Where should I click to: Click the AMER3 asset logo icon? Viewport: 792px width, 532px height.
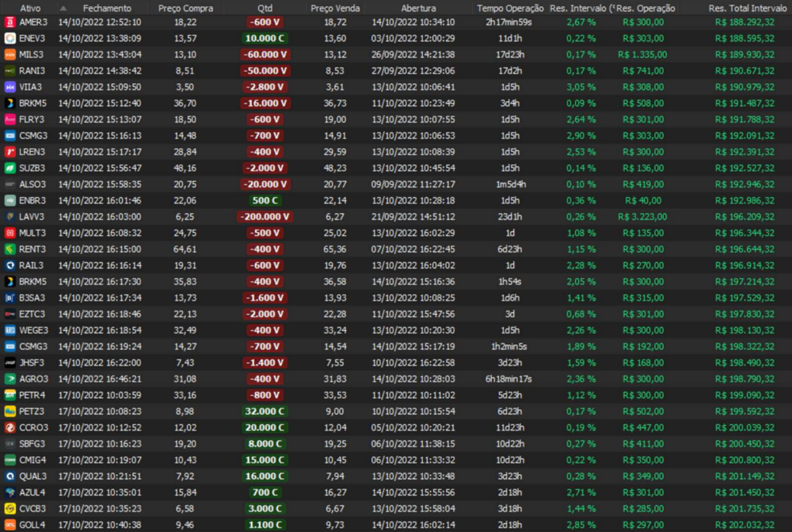tap(10, 21)
